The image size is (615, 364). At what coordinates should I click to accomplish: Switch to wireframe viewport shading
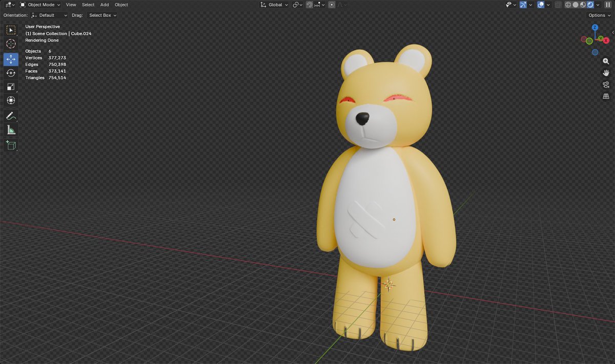(568, 5)
